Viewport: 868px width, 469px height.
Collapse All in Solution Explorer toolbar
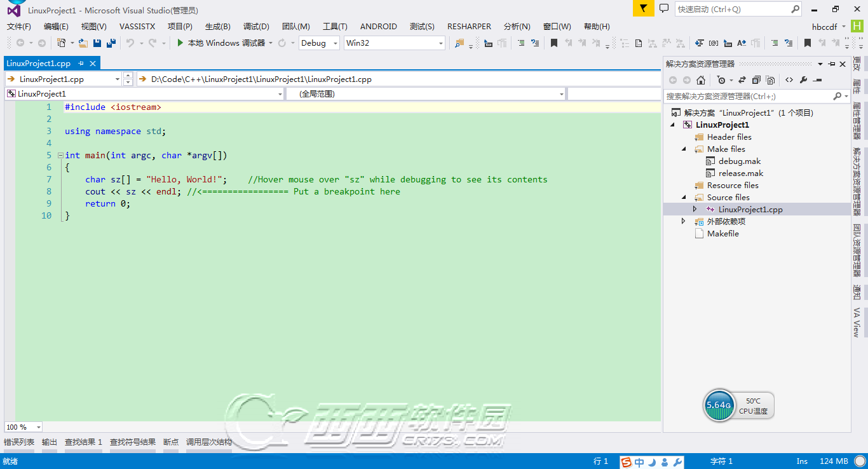pos(756,79)
